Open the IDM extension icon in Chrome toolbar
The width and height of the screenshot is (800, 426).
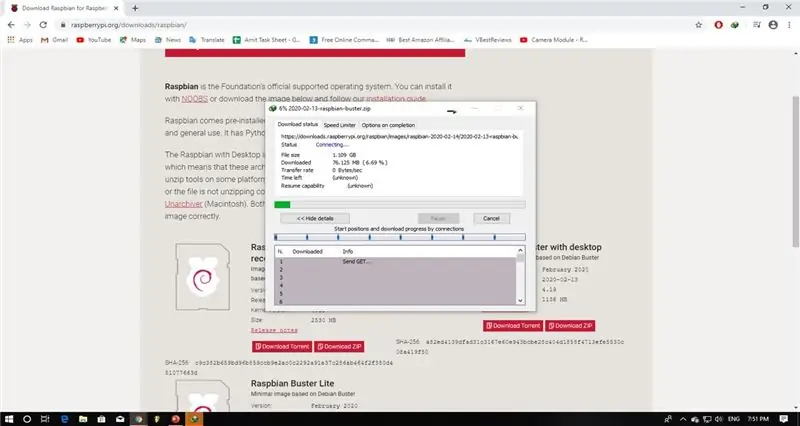[735, 24]
